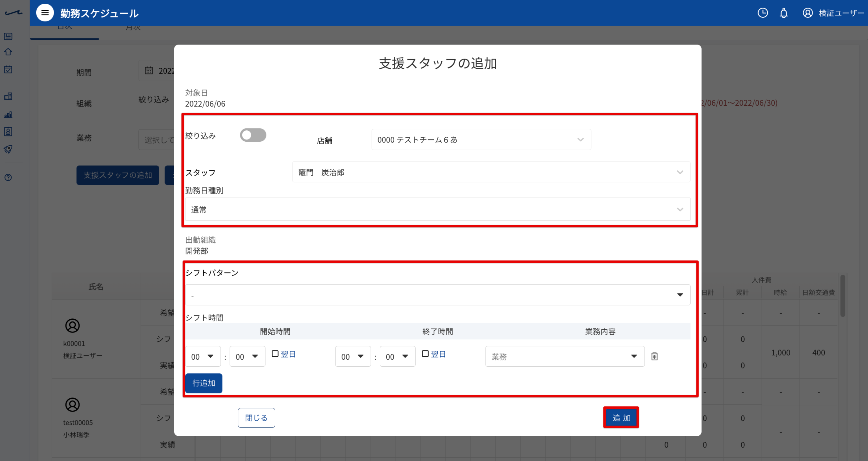Click the avatar icon for k00001
The width and height of the screenshot is (868, 461).
(x=72, y=325)
